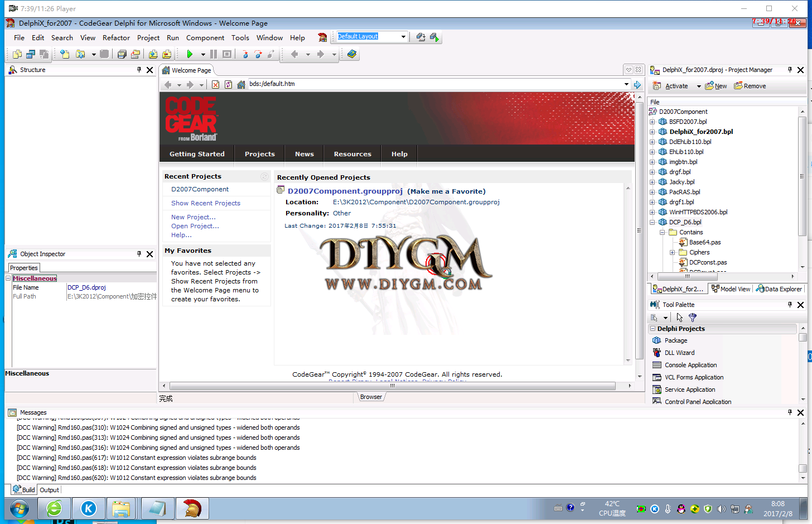Click the Save Current Desktop icon
The image size is (812, 524).
click(x=421, y=37)
